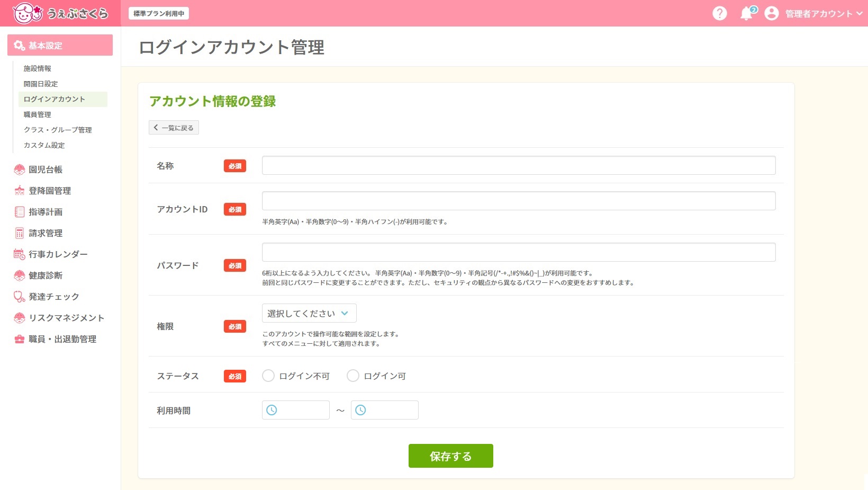
Task: Click the admin account avatar icon
Action: pos(772,14)
